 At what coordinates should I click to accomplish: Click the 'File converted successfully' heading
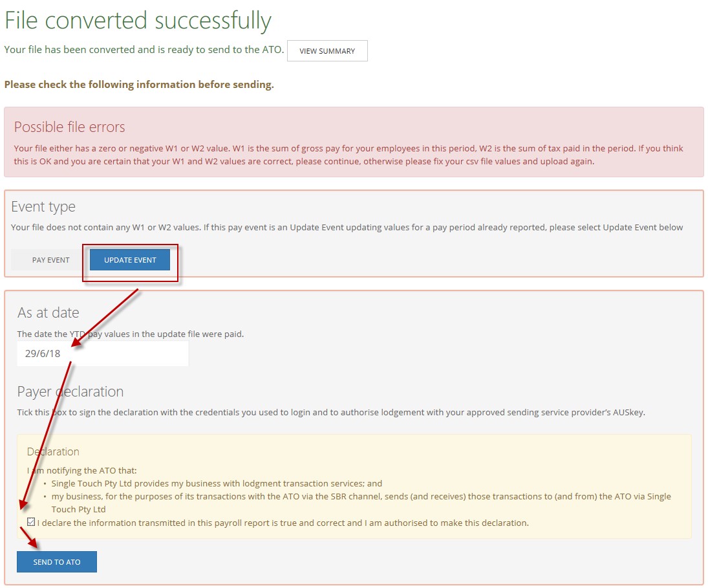tap(138, 21)
